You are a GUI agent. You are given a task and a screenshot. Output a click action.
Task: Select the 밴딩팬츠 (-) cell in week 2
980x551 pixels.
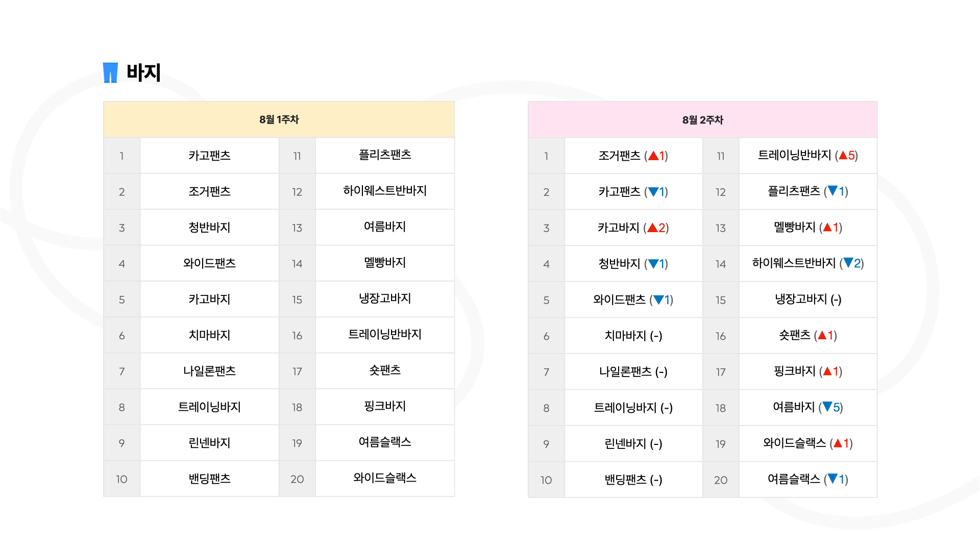tap(633, 480)
